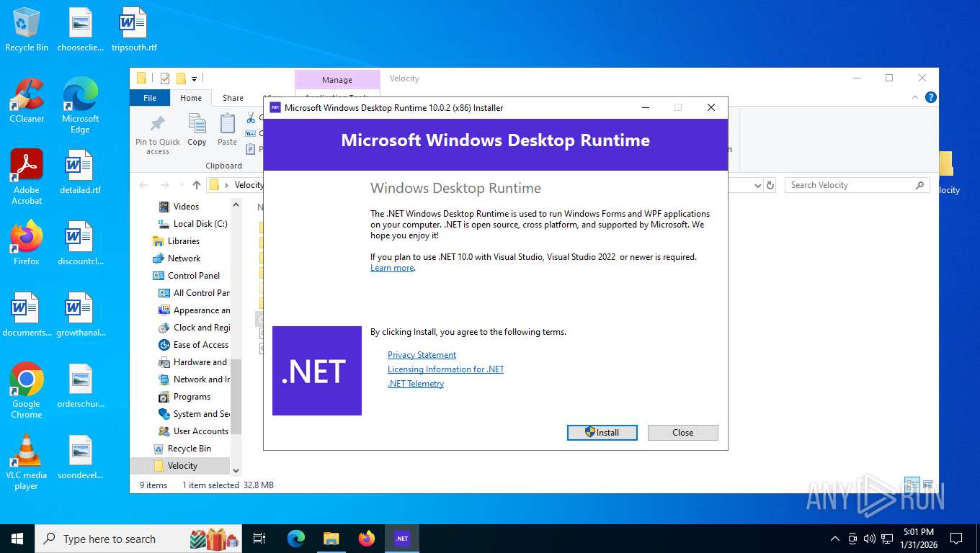980x553 pixels.
Task: Open Explorer help with the blue question mark
Action: coord(930,97)
